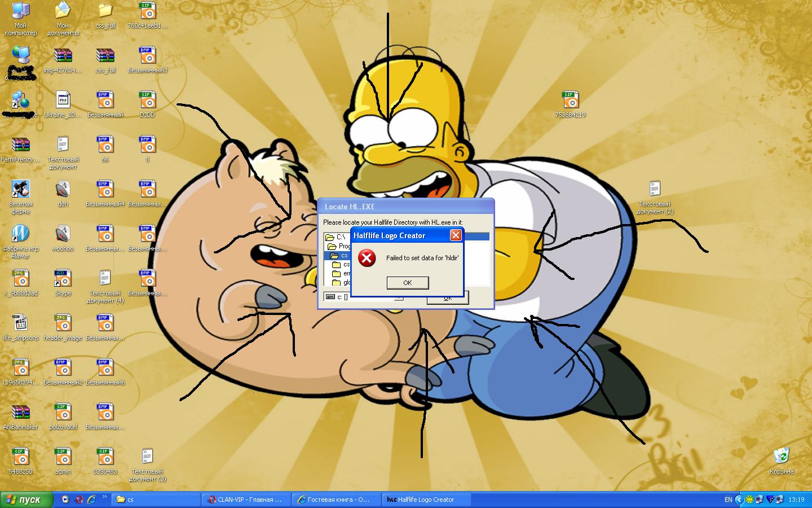Screen dimensions: 812x508
Task: Select the Текстовый документ (2) icon
Action: (x=655, y=198)
